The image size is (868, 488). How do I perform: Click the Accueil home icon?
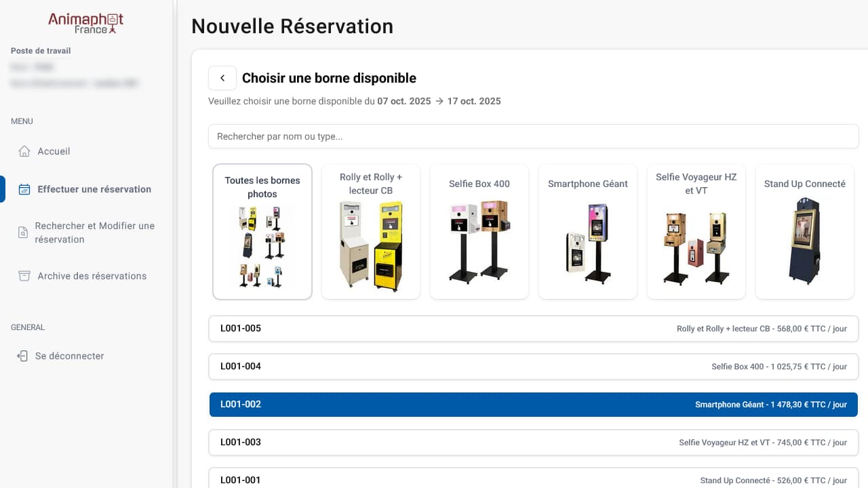[24, 151]
